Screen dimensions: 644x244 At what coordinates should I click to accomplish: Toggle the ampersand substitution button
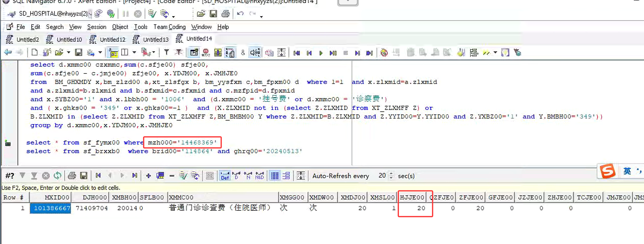[243, 52]
